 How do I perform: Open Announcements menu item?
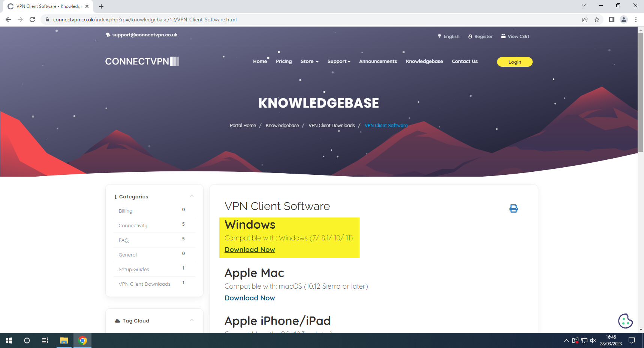coord(378,61)
